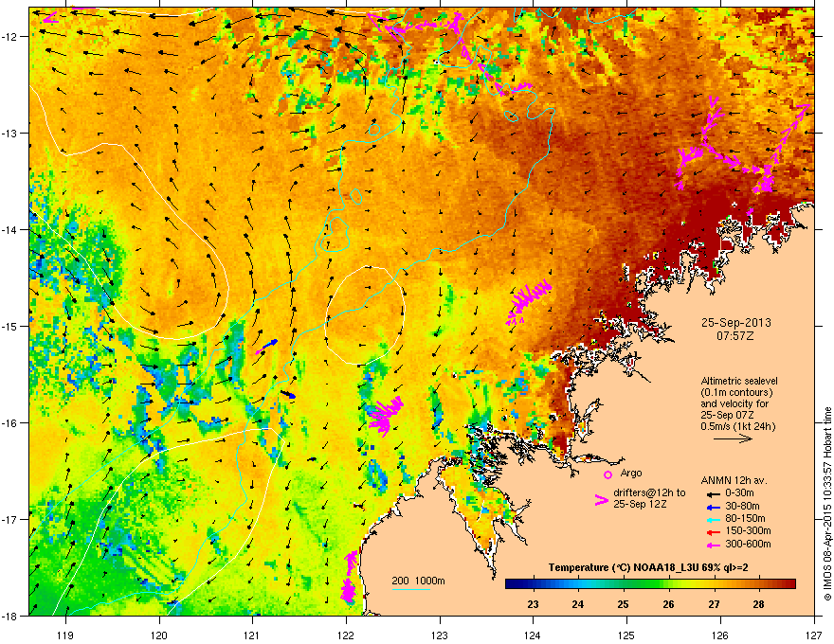Click the longitude axis label 123
Image resolution: width=834 pixels, height=644 pixels.
[440, 635]
